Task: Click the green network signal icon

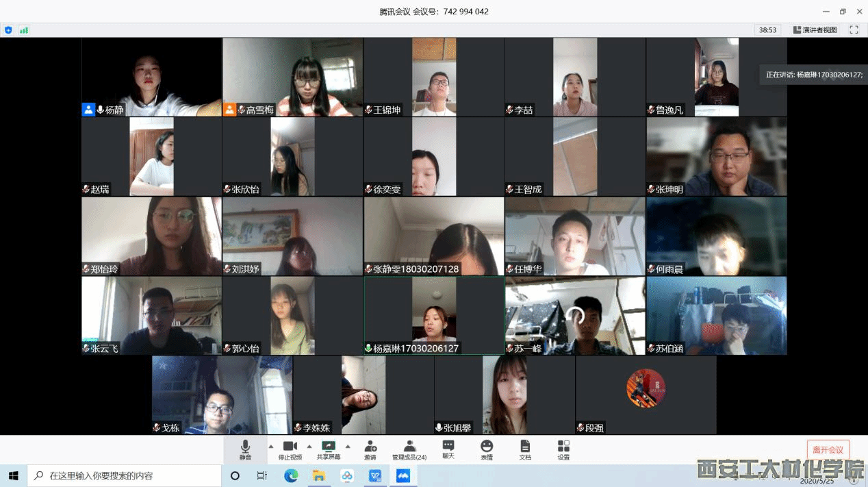Action: 24,30
